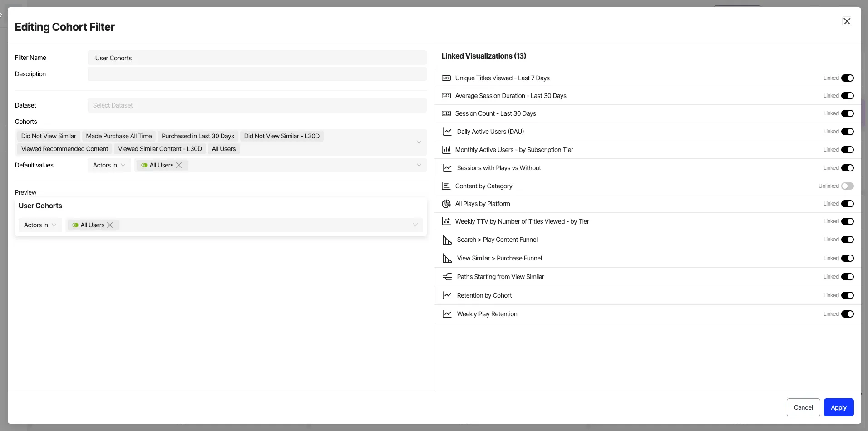Close the Editing Cohort Filter dialog
The width and height of the screenshot is (868, 431).
pyautogui.click(x=847, y=21)
